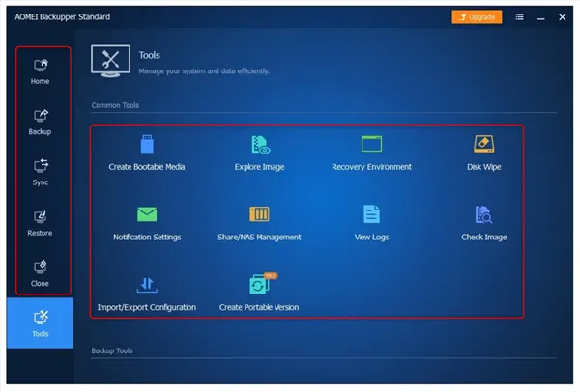Open the hamburger menu in title bar
The image size is (580, 392).
pos(519,17)
